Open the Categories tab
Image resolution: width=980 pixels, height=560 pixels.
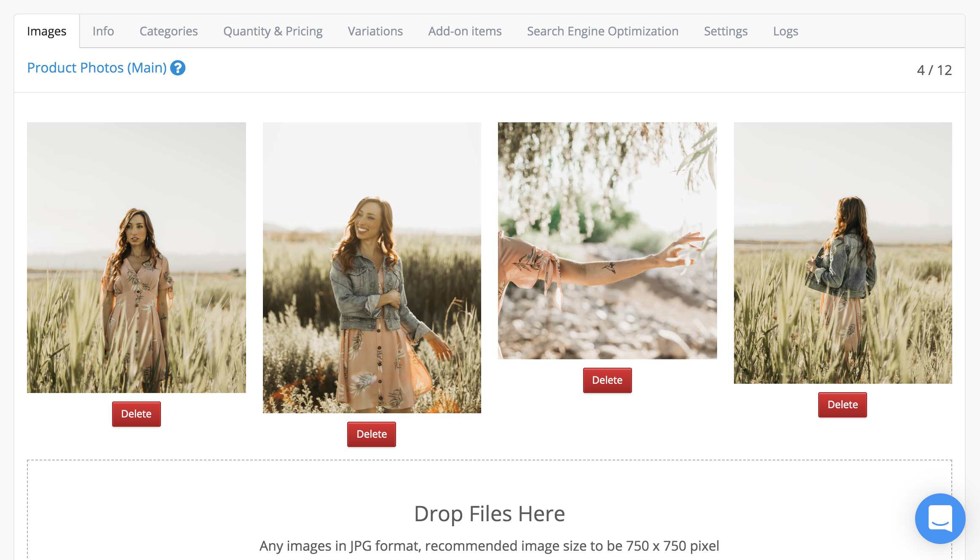click(x=169, y=31)
